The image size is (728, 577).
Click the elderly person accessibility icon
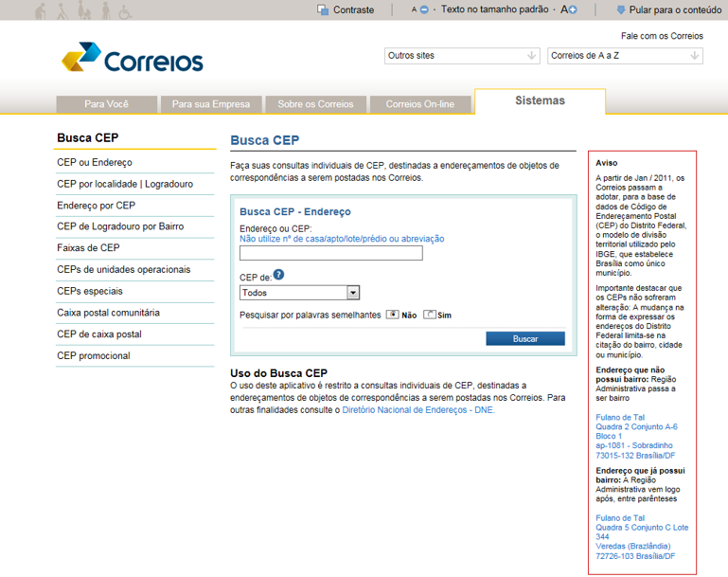pyautogui.click(x=41, y=11)
